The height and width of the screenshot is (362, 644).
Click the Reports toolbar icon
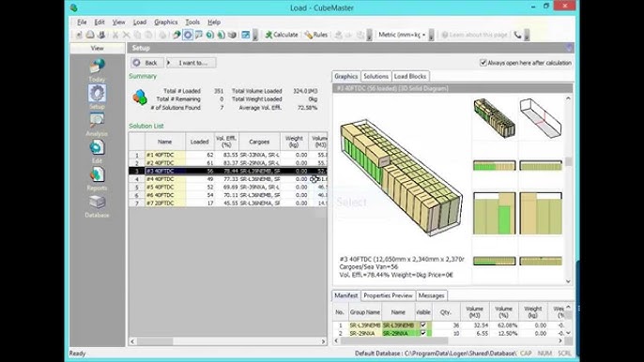(221, 35)
